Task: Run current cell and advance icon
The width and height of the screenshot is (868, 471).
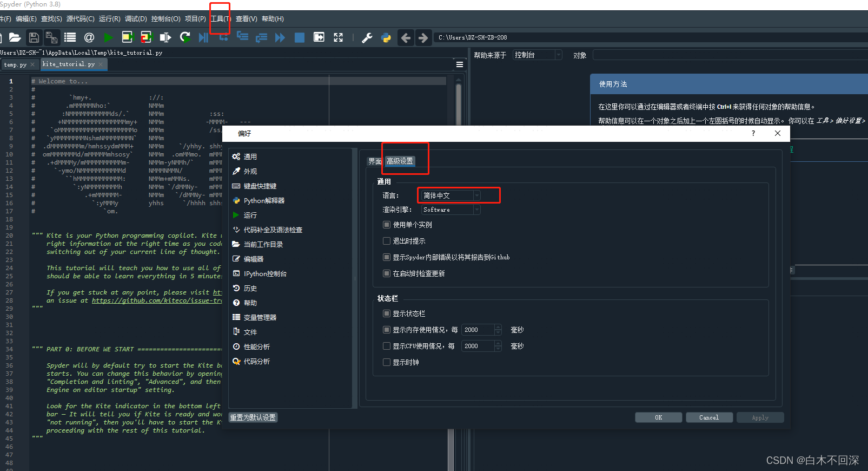Action: point(146,37)
